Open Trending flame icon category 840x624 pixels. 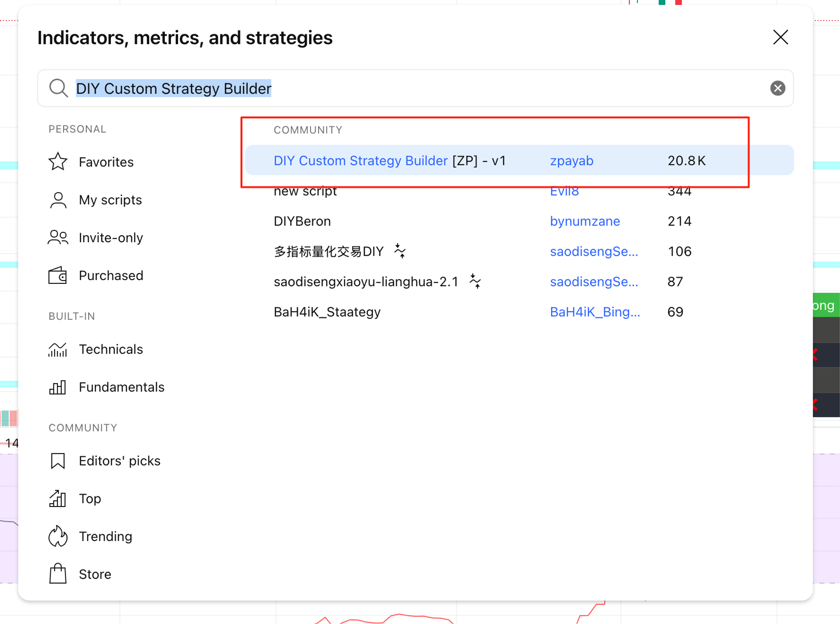pyautogui.click(x=58, y=536)
